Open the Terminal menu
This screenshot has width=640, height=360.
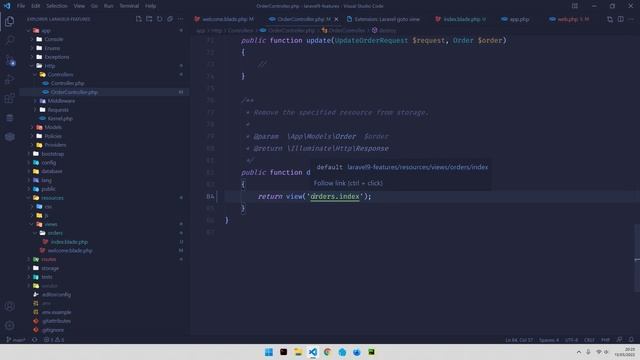pyautogui.click(x=129, y=6)
